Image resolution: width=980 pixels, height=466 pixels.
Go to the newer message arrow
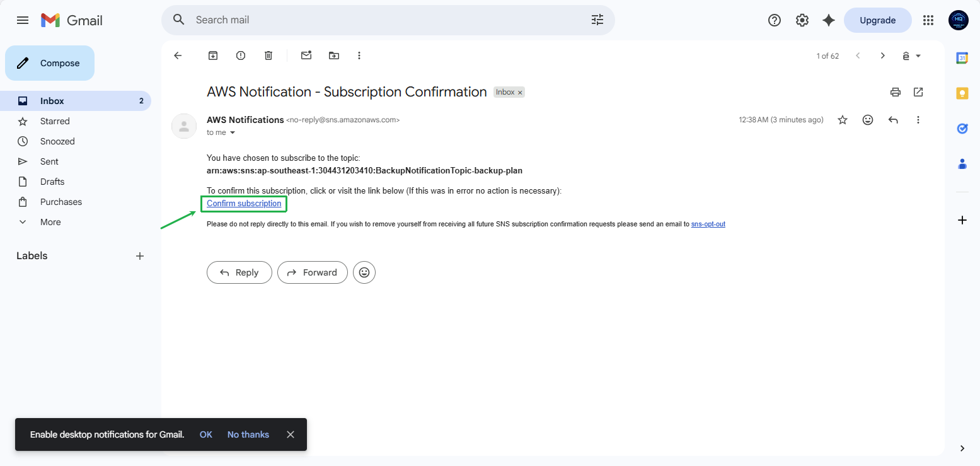[x=858, y=55]
